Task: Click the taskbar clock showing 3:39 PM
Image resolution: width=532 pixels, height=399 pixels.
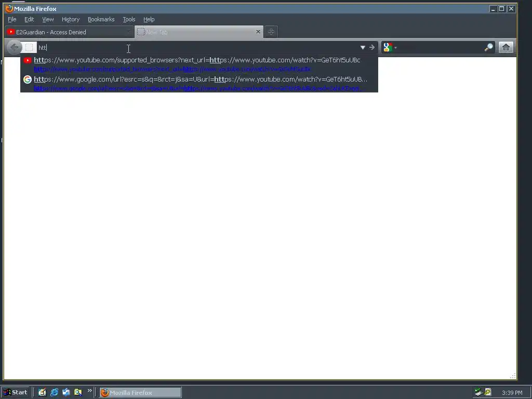Action: click(512, 393)
